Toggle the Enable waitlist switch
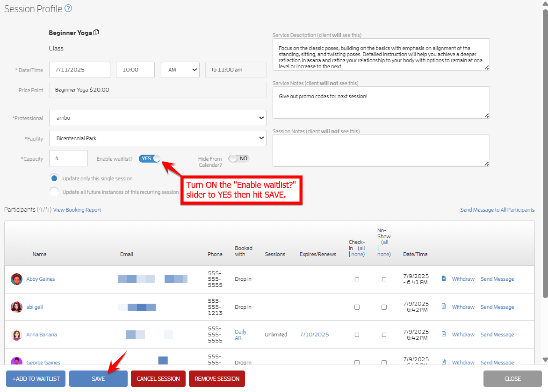 pyautogui.click(x=150, y=158)
